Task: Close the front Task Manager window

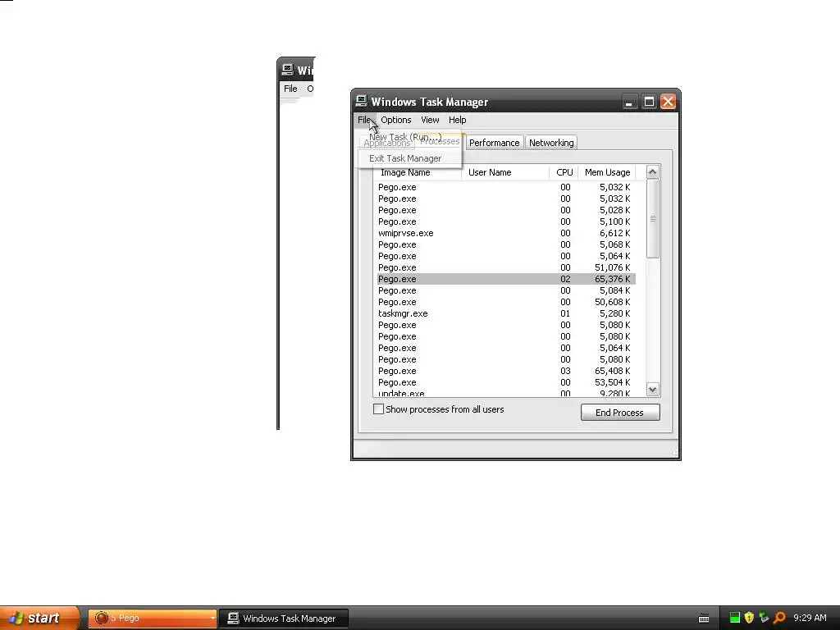Action: (x=668, y=102)
